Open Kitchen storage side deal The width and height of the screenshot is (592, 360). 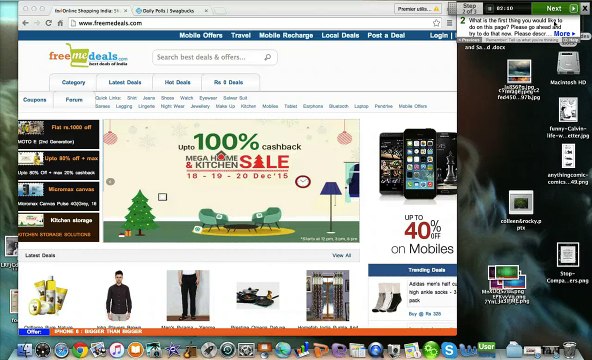point(59,227)
